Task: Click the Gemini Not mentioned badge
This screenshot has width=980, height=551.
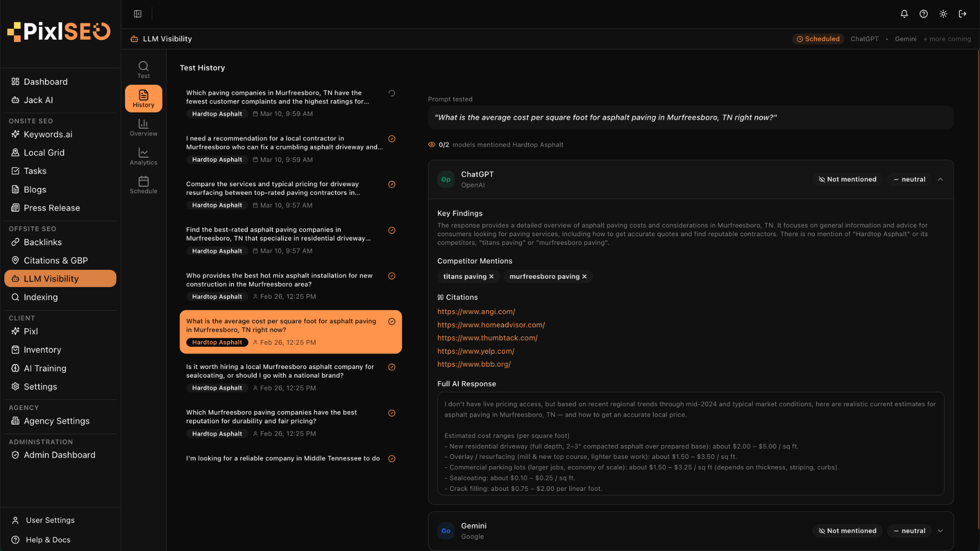Action: [x=847, y=531]
